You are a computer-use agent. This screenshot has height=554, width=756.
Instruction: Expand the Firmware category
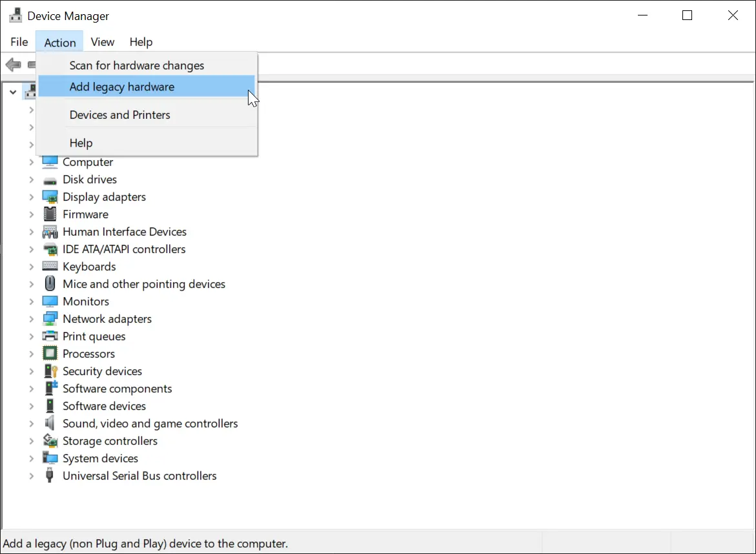point(32,214)
